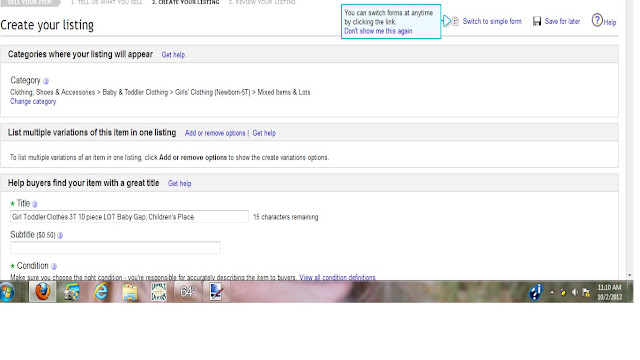
Task: Open the camera photo app in taskbar
Action: coord(71,292)
